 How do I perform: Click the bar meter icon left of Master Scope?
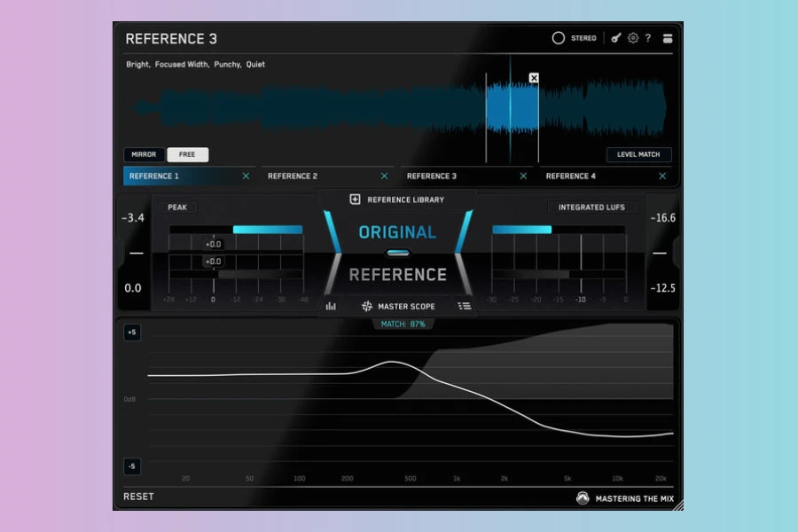point(331,306)
